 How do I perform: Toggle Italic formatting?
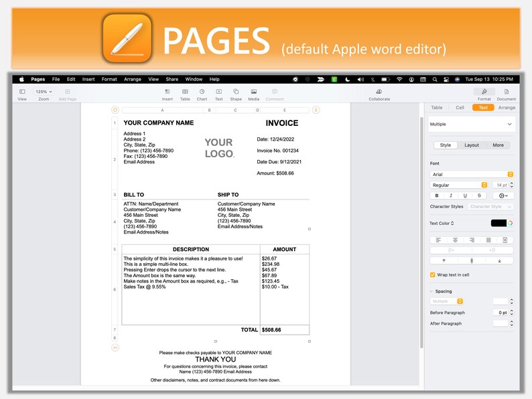(x=451, y=195)
